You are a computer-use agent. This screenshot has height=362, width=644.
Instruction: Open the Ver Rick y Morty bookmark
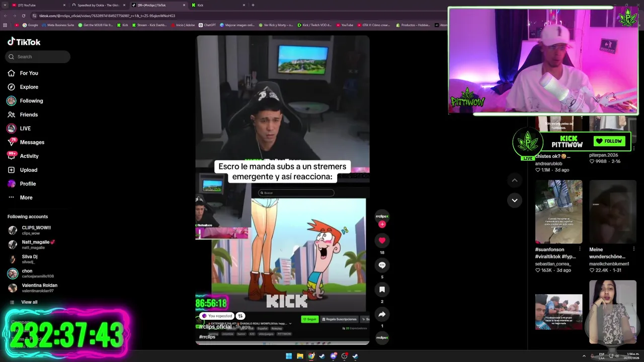[276, 25]
